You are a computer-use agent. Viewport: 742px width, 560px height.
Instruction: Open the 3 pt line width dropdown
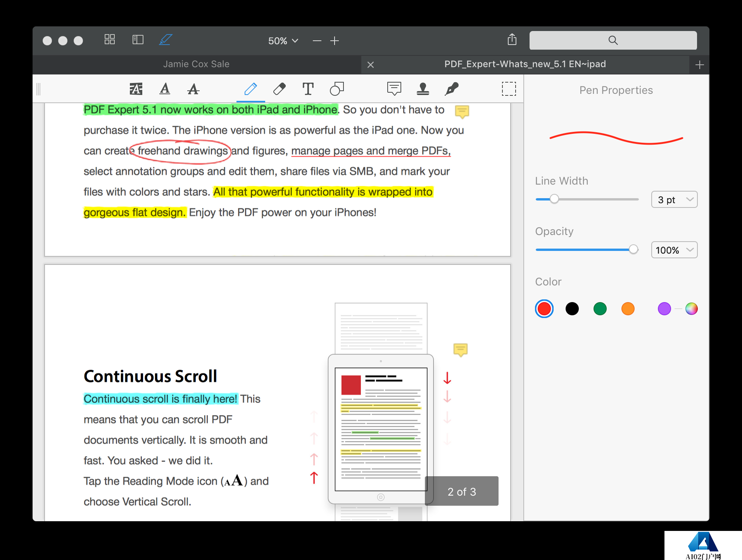click(674, 200)
